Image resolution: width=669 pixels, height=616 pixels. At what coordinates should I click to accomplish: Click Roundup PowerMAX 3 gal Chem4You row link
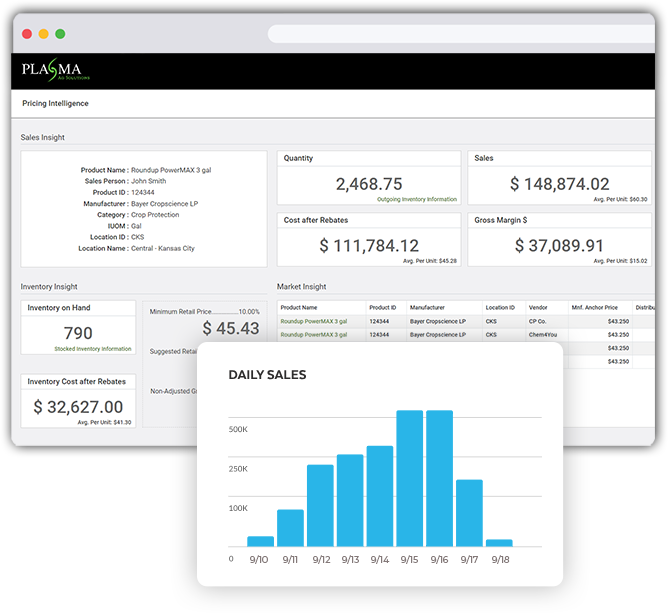314,334
